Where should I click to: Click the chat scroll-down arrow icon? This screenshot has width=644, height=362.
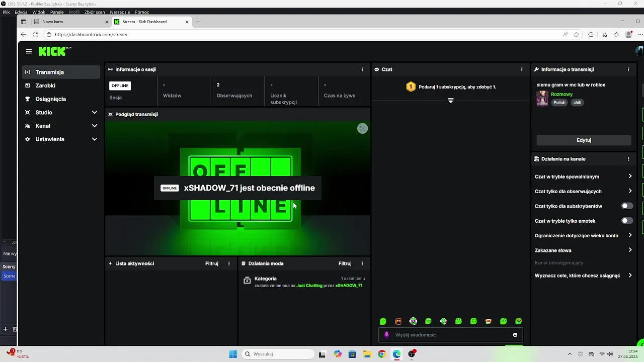click(x=451, y=101)
